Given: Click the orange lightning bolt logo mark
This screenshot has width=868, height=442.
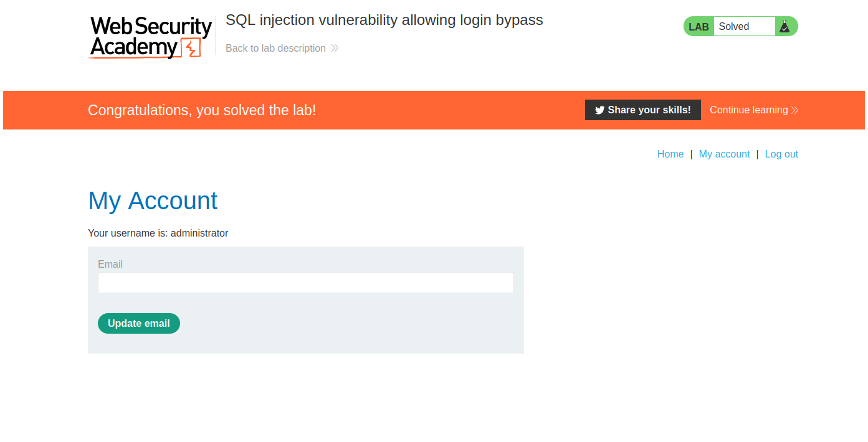Looking at the screenshot, I should coord(191,48).
